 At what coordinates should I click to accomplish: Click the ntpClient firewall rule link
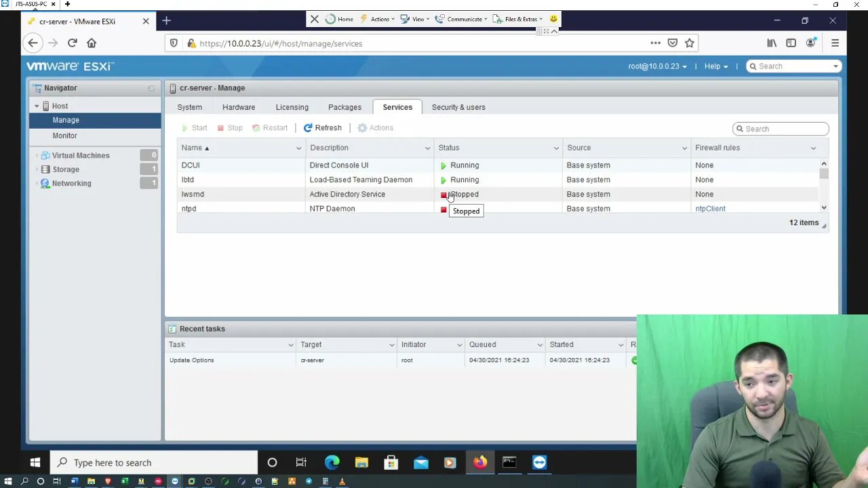[x=710, y=209]
